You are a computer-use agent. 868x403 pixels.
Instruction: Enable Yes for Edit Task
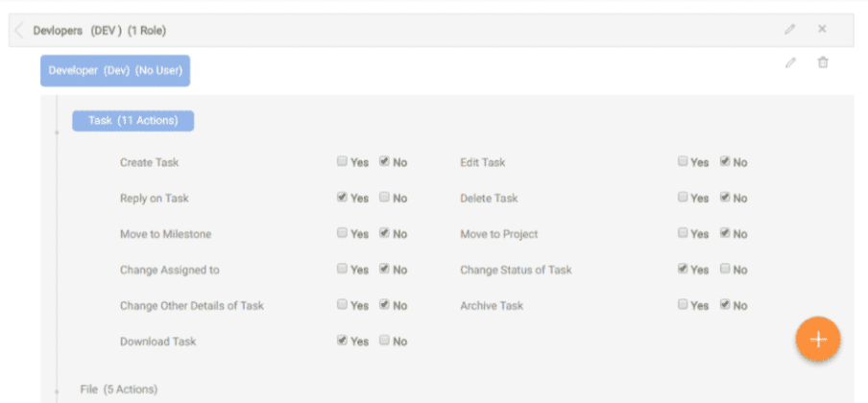(x=683, y=162)
